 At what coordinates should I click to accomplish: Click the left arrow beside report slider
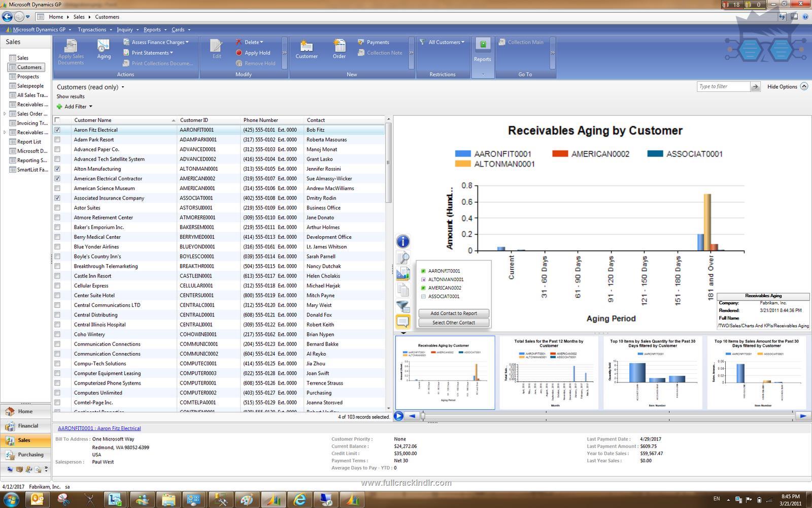pos(412,416)
